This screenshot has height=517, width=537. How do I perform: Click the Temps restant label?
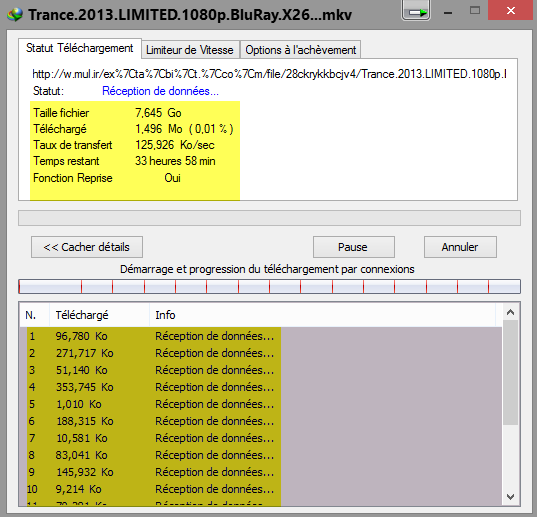66,161
